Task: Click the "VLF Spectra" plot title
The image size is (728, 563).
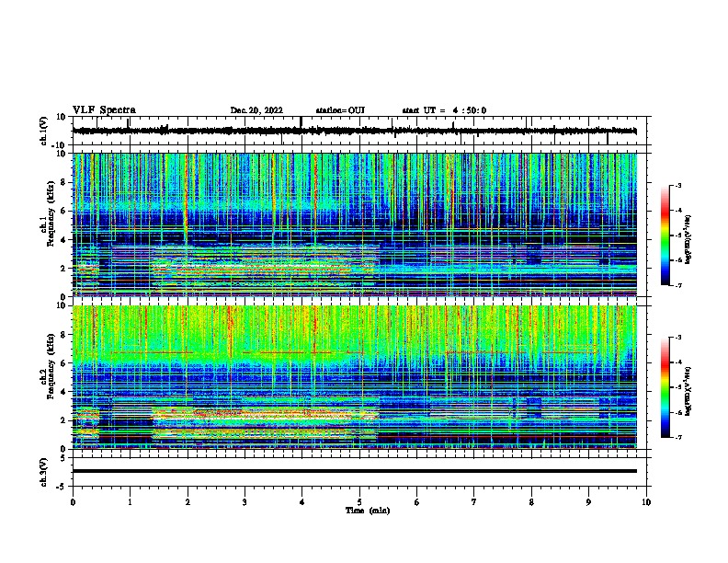Action: [x=104, y=110]
